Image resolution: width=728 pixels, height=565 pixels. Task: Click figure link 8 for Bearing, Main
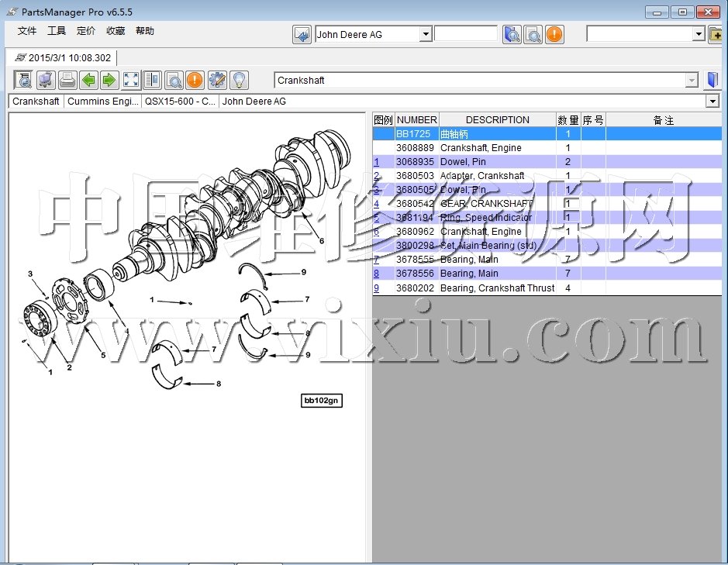coord(377,274)
